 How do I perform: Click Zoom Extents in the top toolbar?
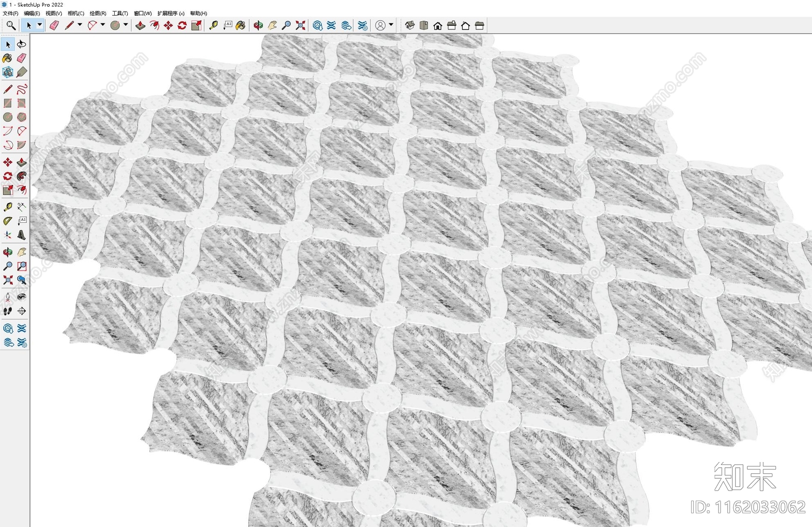click(x=300, y=25)
